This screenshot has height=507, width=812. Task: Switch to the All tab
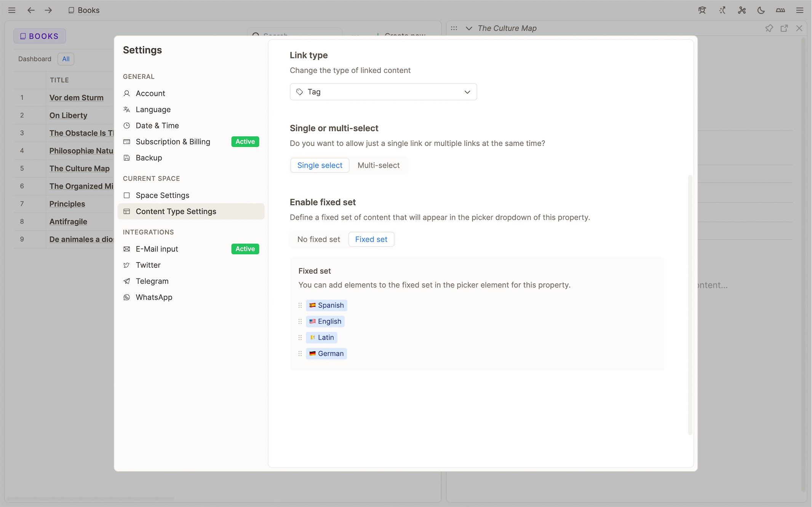click(66, 59)
